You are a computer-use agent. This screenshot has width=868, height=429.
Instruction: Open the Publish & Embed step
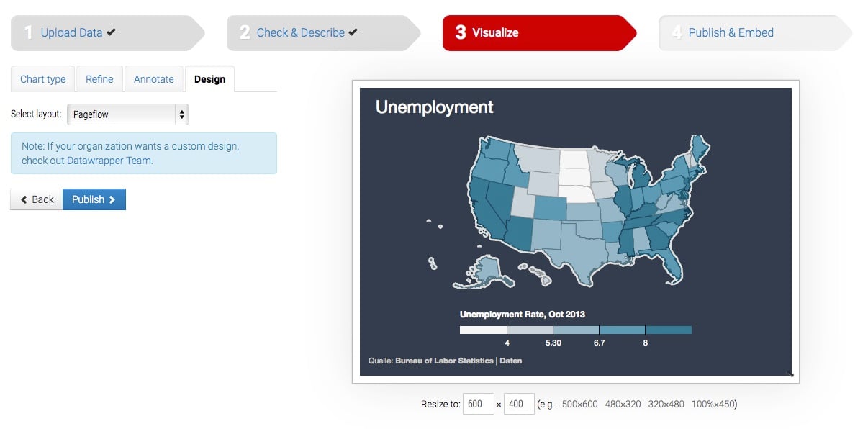[731, 32]
